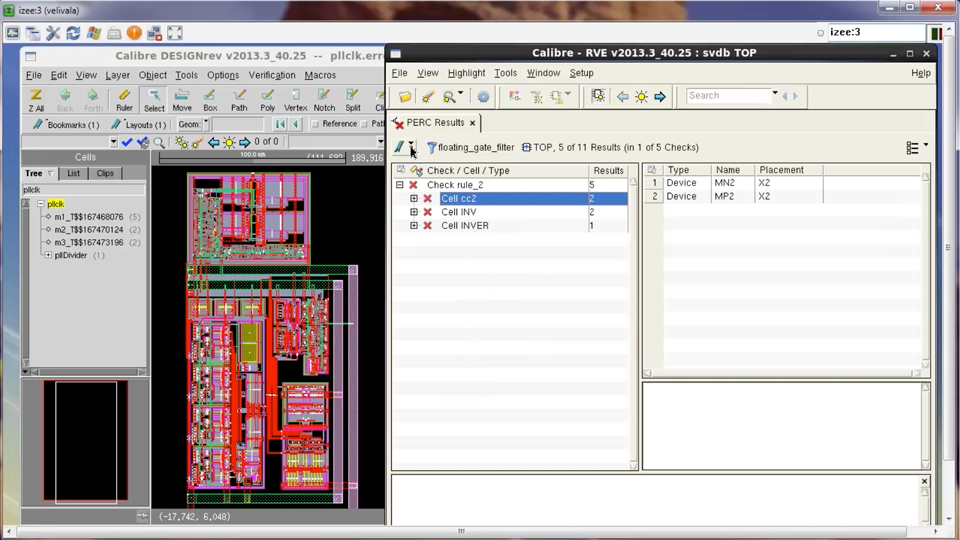Click the Results column header
Screen dimensions: 960x540
pyautogui.click(x=608, y=171)
